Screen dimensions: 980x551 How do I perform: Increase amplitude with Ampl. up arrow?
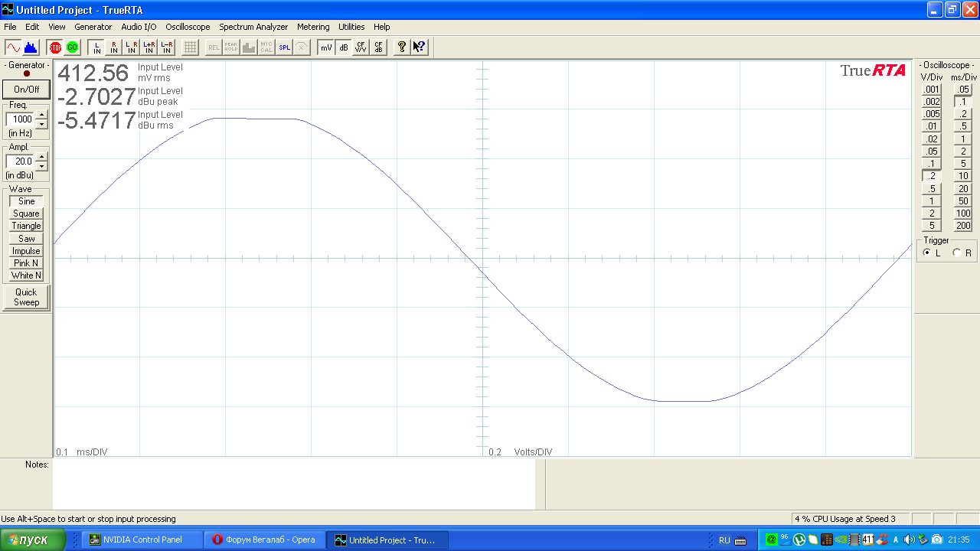42,158
